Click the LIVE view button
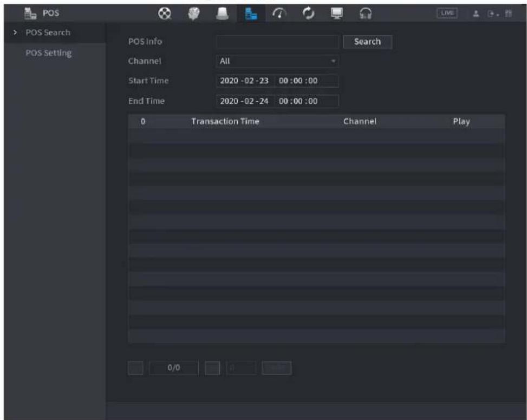The image size is (527, 420). pyautogui.click(x=447, y=13)
